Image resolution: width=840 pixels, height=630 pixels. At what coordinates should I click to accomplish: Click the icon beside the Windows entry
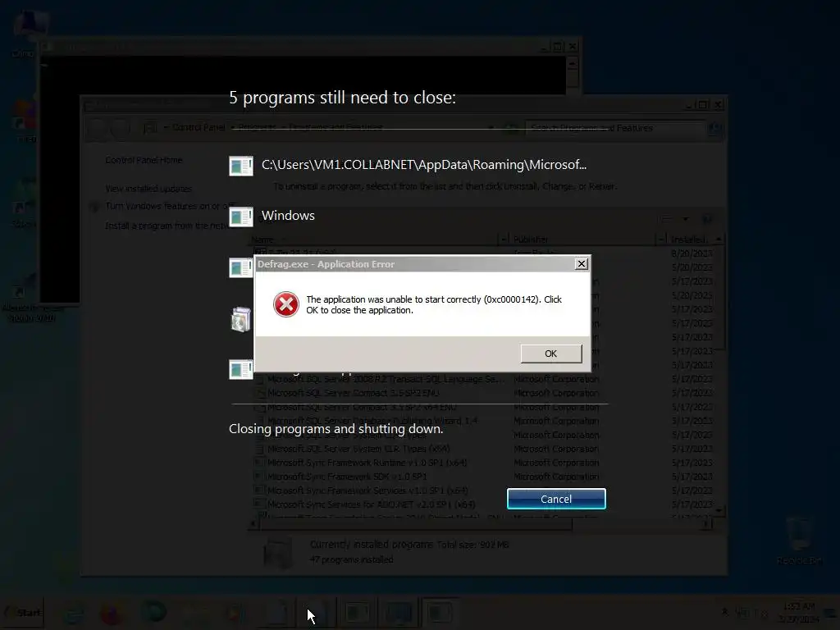pos(240,217)
